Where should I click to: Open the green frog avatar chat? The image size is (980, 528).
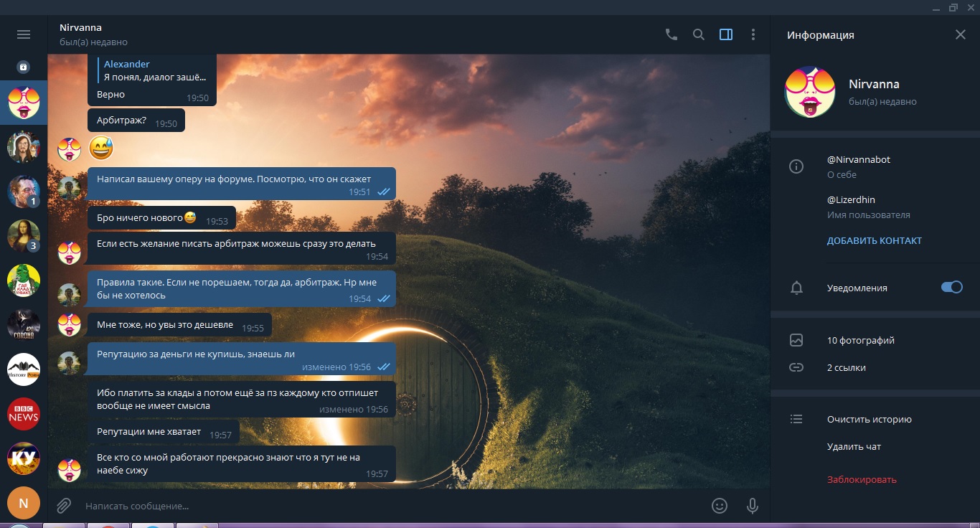tap(24, 280)
